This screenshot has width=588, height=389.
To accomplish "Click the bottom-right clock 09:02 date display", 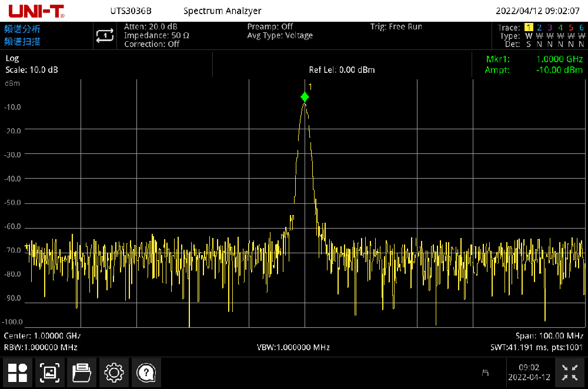I will click(529, 373).
